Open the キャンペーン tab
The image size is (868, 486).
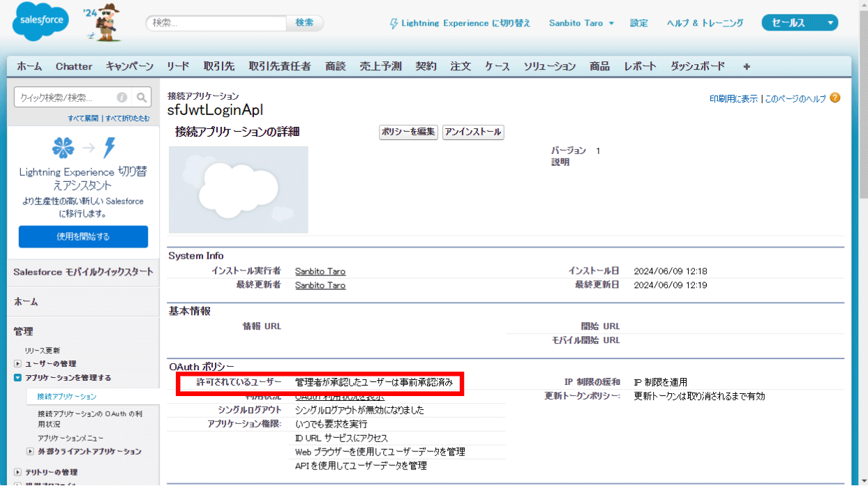pos(130,66)
